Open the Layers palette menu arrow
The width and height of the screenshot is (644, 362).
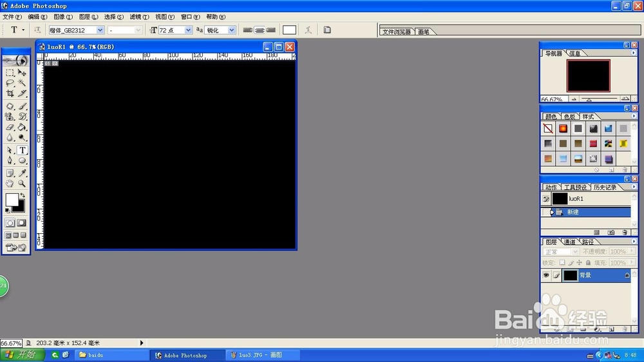(633, 242)
